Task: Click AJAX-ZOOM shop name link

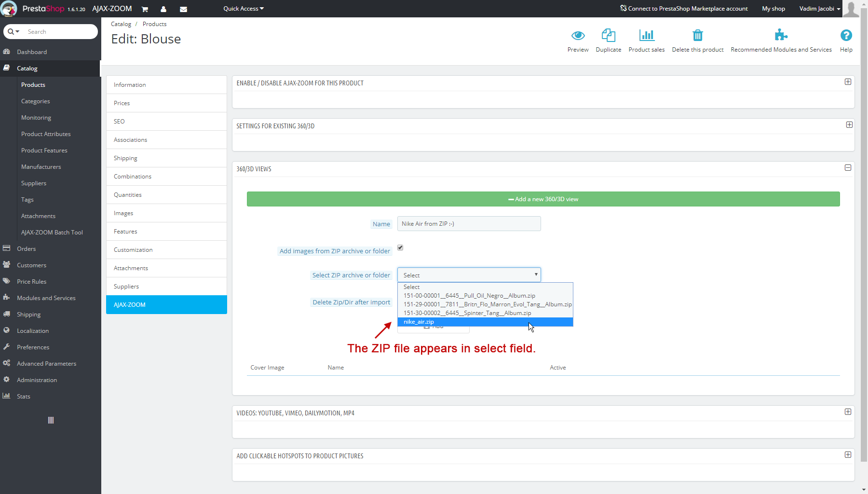Action: 112,9
